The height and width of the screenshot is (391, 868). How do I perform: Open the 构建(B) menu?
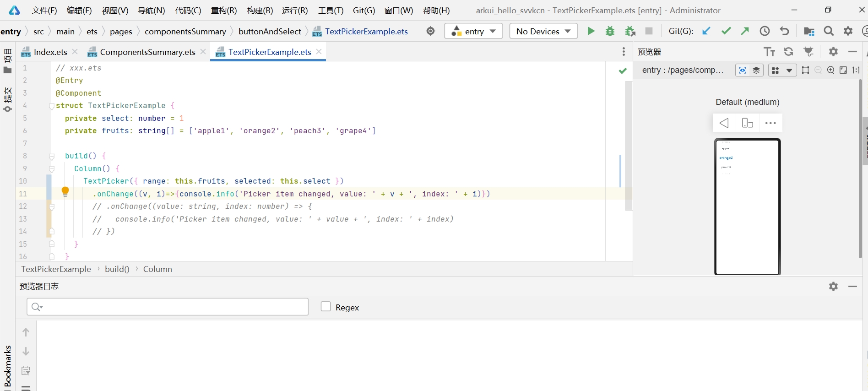pyautogui.click(x=260, y=11)
